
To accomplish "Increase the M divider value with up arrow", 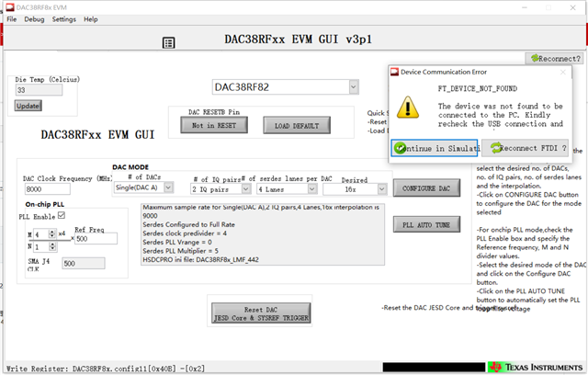I will tap(52, 232).
